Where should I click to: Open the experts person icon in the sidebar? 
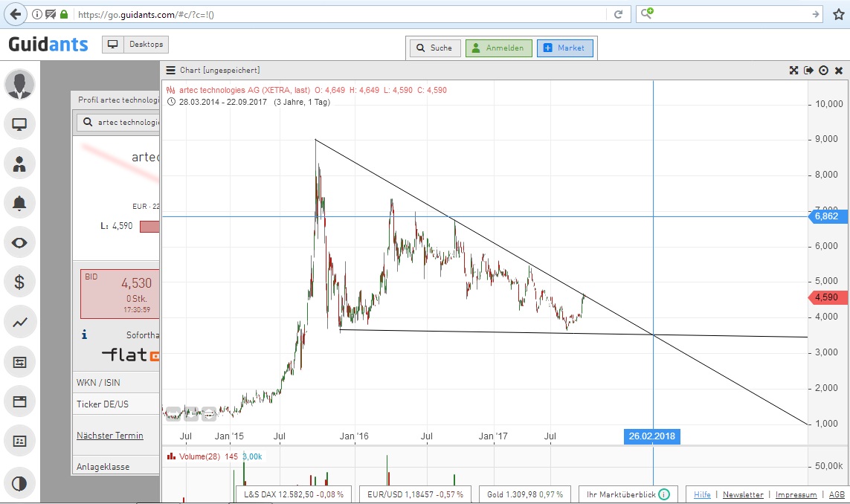pos(19,164)
